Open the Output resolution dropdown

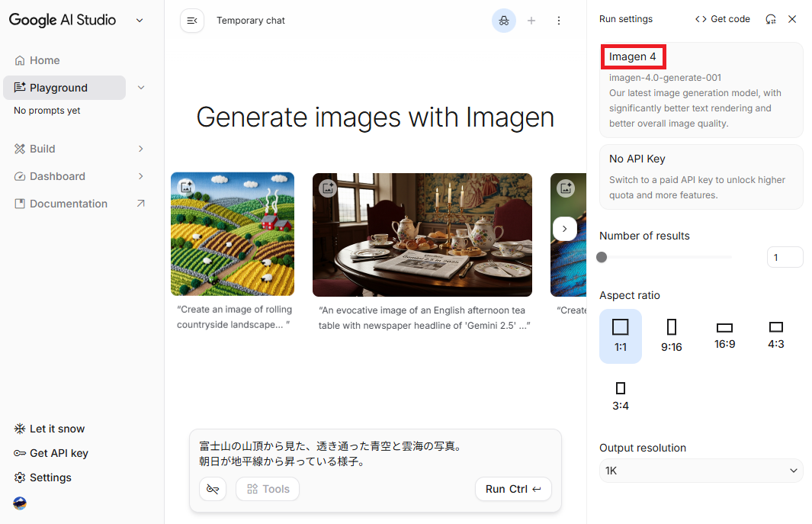[x=701, y=471]
